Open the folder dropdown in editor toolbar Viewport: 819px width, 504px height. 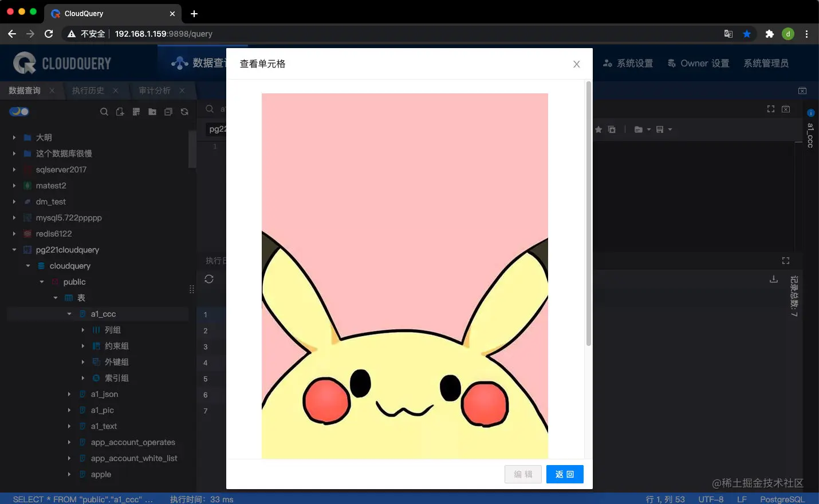(643, 129)
